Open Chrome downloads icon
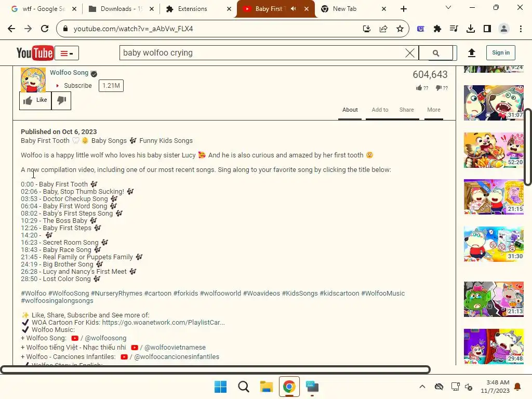The image size is (532, 399). click(x=471, y=29)
